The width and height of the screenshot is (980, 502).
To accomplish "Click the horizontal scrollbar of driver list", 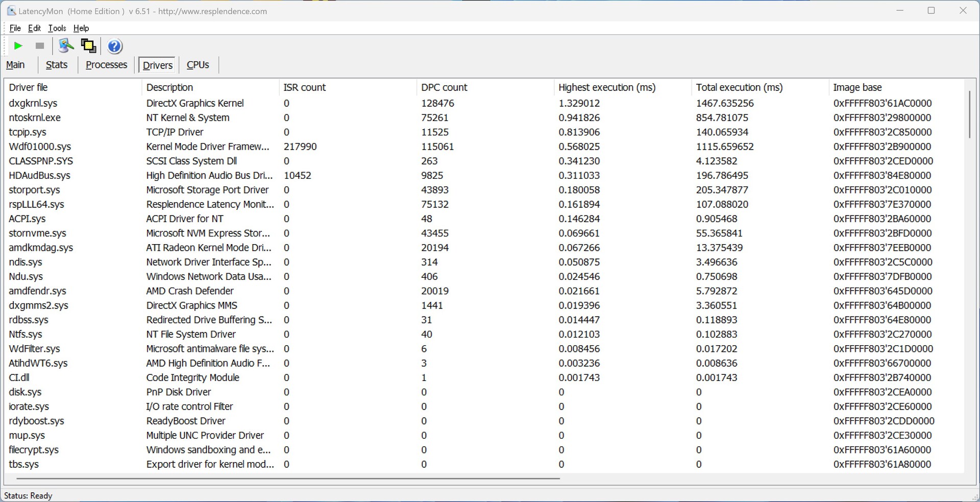I will pyautogui.click(x=288, y=479).
